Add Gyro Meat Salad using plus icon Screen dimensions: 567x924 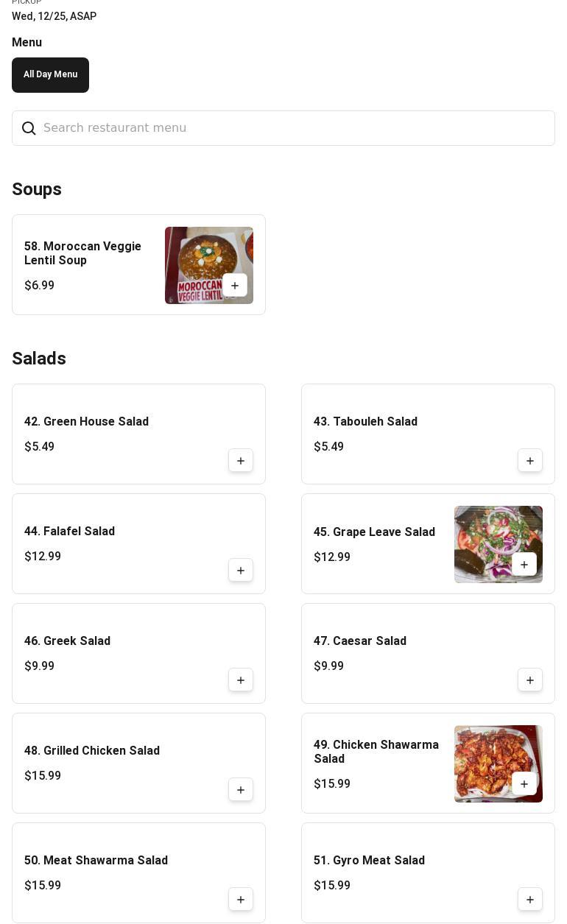(530, 900)
